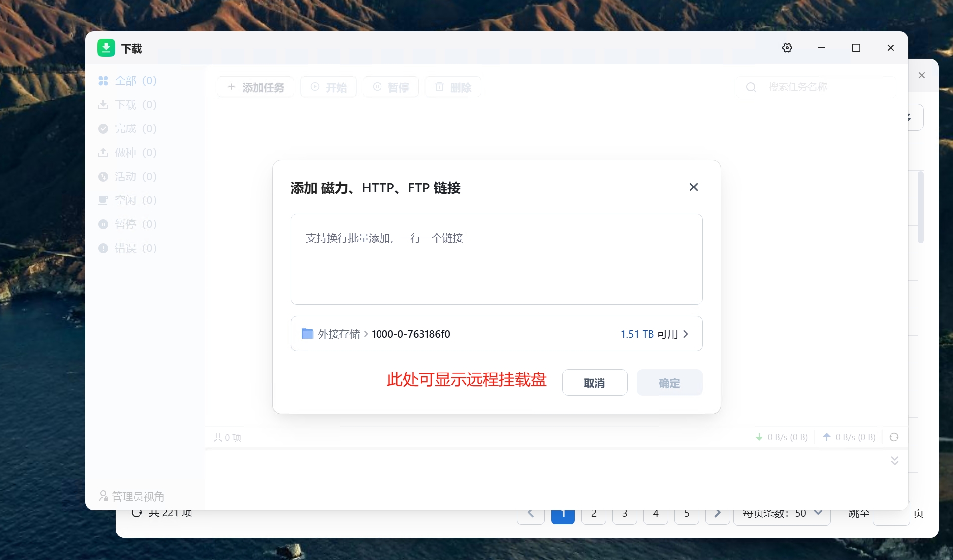This screenshot has width=953, height=560.
Task: Expand the 1.51 TB available chevron
Action: (686, 334)
